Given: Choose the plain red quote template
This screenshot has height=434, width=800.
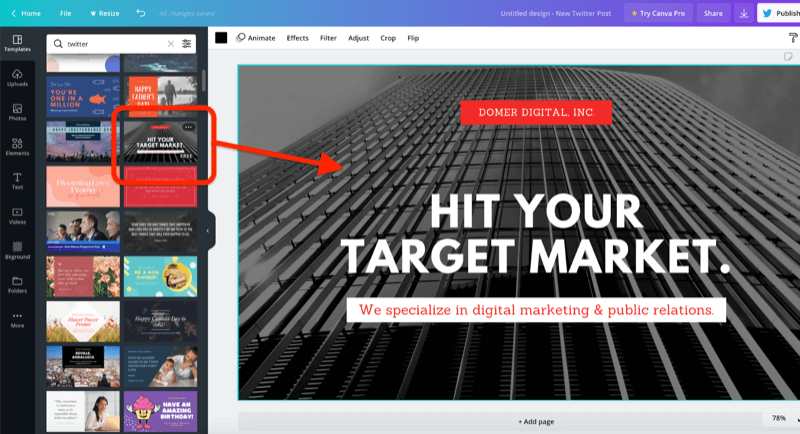Looking at the screenshot, I should [x=160, y=187].
